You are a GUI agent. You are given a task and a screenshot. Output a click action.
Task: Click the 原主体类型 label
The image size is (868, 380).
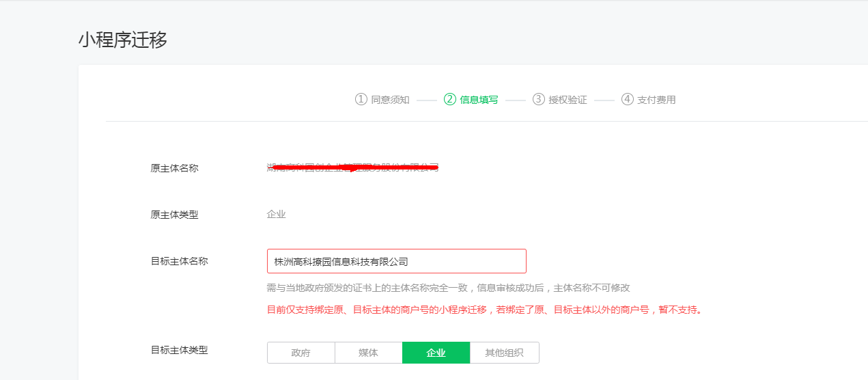click(174, 215)
